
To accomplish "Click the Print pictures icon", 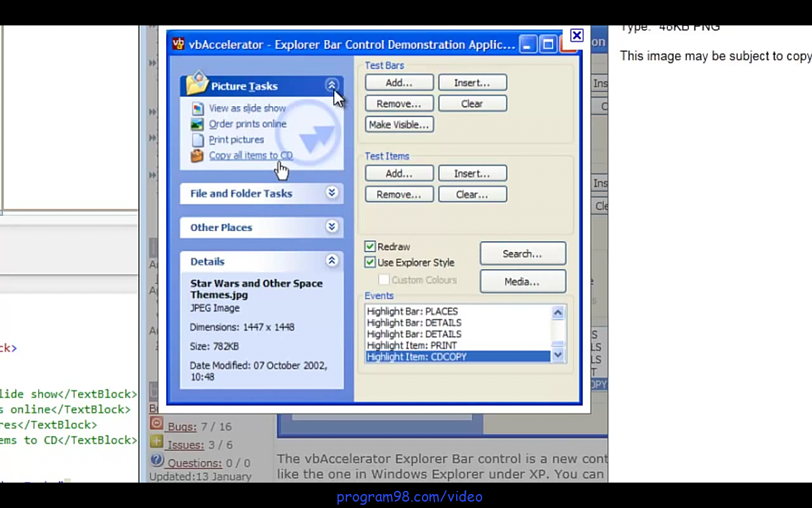I will (x=197, y=140).
